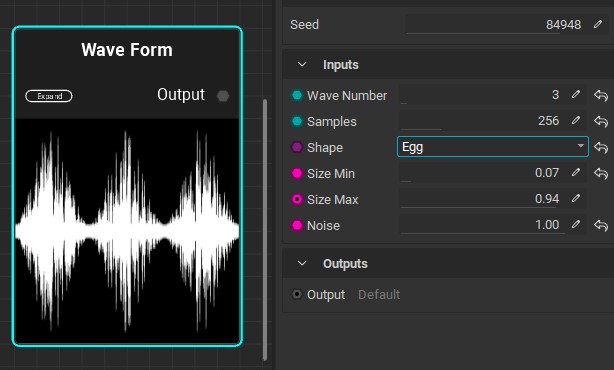The height and width of the screenshot is (370, 614).
Task: Reset Noise with the undo arrow
Action: point(601,225)
